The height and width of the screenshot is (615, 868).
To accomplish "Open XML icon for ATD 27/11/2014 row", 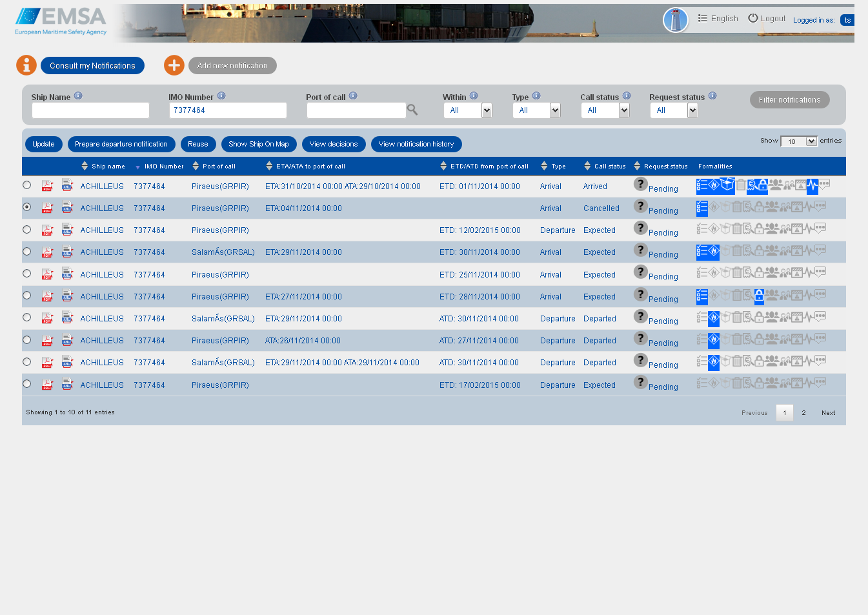I will (x=67, y=339).
